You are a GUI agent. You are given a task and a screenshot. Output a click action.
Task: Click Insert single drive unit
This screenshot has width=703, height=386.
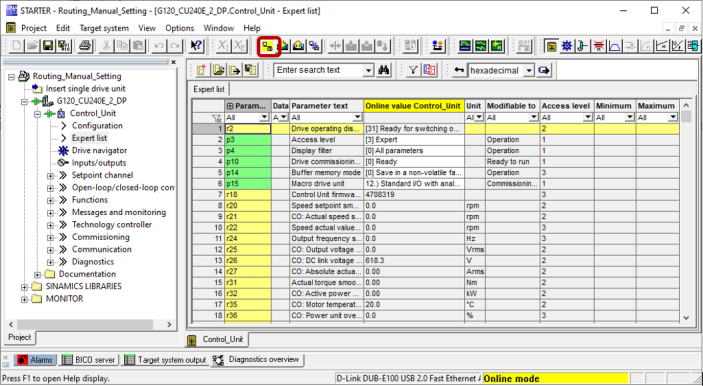(x=85, y=89)
